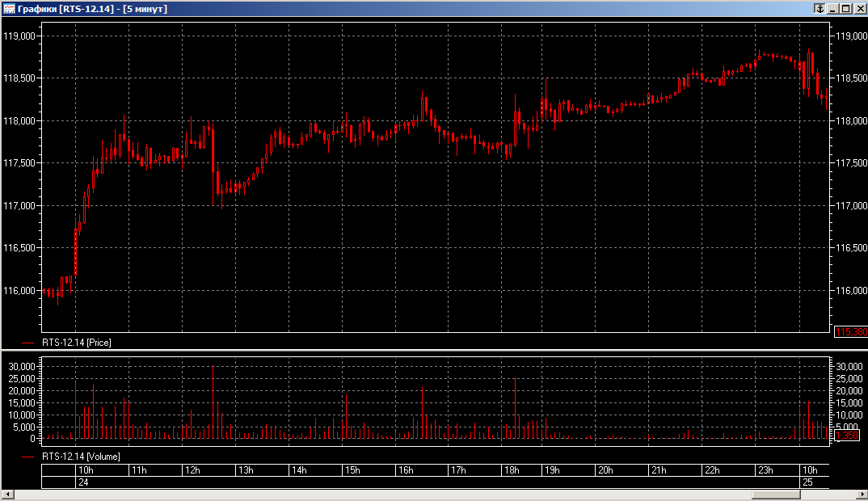Toggle the anchor pin button in title bar
This screenshot has width=868, height=501.
click(818, 8)
